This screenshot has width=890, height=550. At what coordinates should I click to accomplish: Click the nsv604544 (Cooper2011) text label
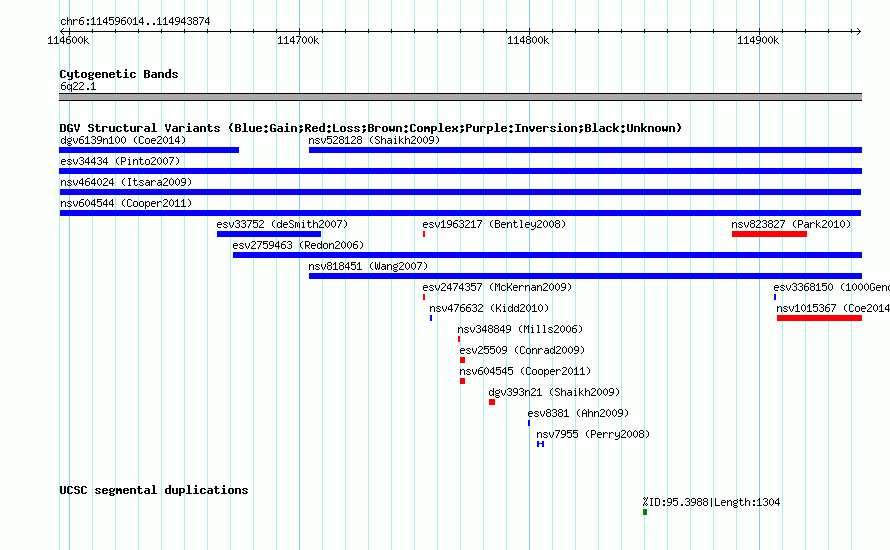[x=126, y=203]
